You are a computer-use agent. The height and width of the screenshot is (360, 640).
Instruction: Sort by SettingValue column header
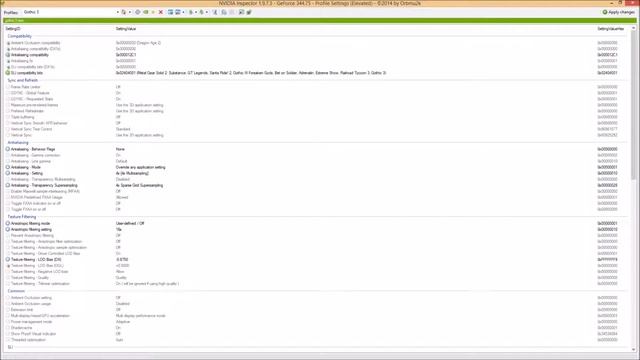pyautogui.click(x=126, y=29)
